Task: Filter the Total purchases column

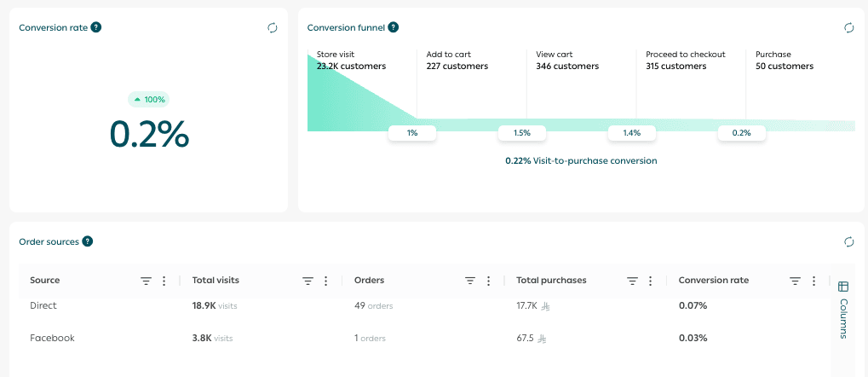Action: pyautogui.click(x=632, y=281)
